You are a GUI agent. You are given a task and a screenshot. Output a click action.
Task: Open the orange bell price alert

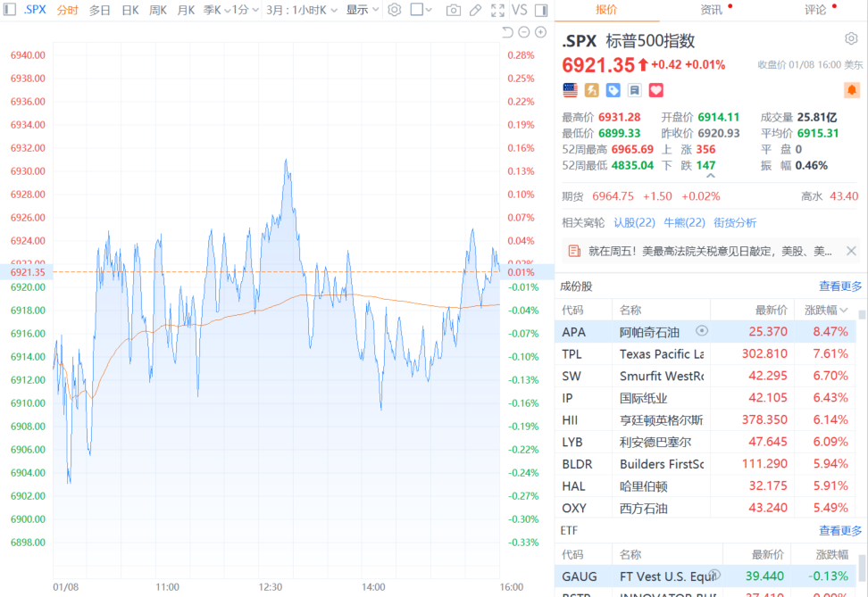[851, 89]
